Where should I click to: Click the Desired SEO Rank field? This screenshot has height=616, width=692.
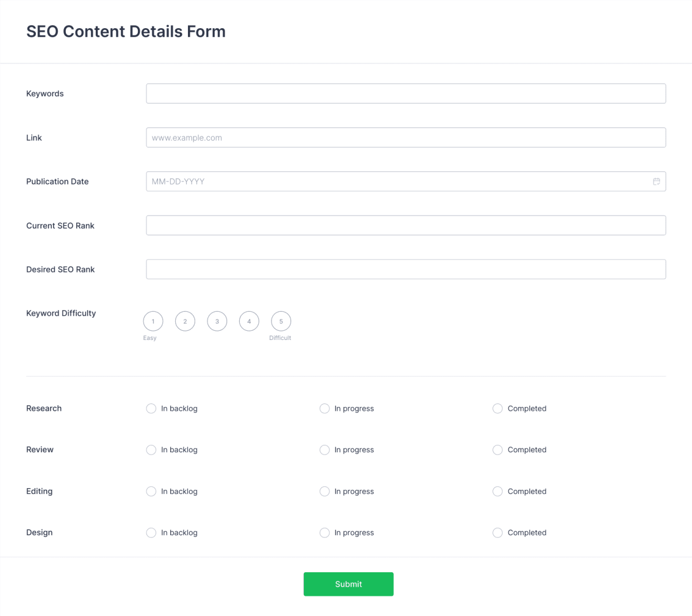click(406, 269)
